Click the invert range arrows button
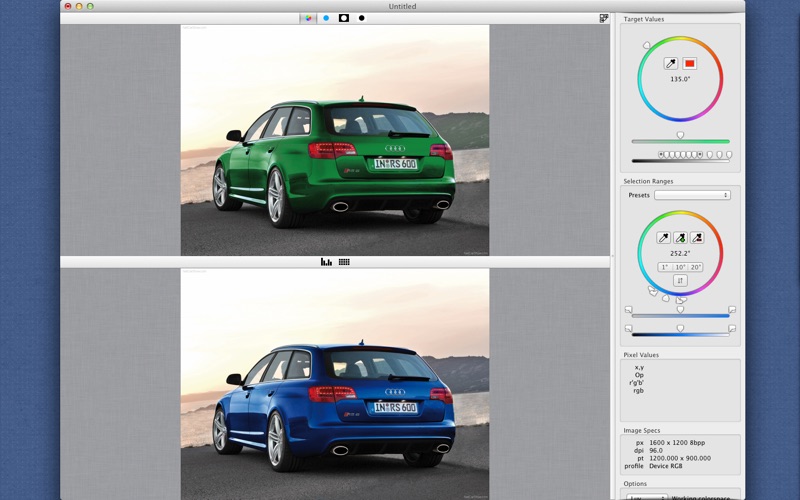 tap(680, 281)
